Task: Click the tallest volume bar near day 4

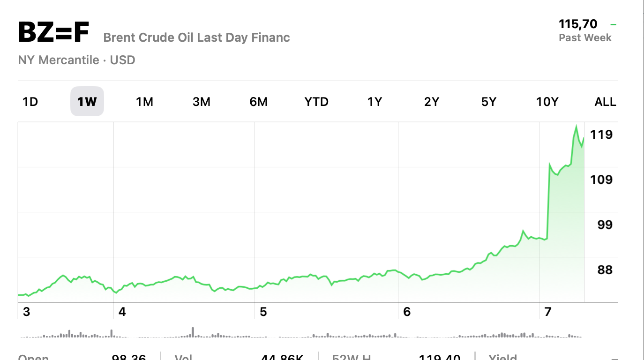Action: pos(193,331)
